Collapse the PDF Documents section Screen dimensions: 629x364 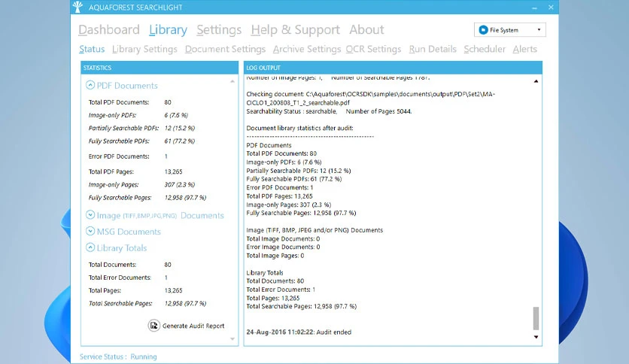90,85
